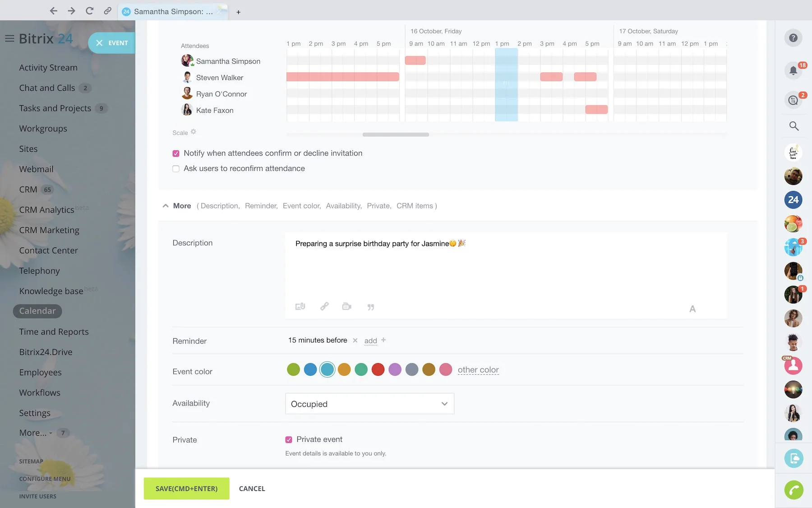Click the video insert icon in description

(346, 307)
